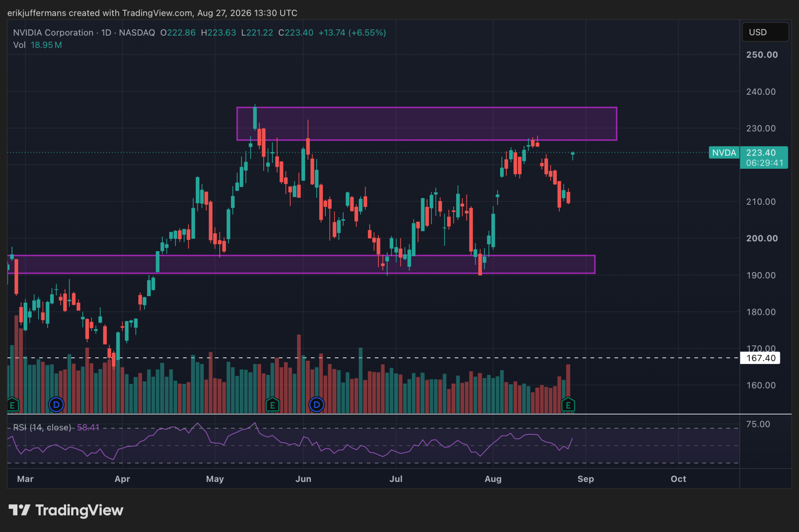Click the 06:29:41 bar countdown timer
This screenshot has width=799, height=532.
click(x=765, y=163)
